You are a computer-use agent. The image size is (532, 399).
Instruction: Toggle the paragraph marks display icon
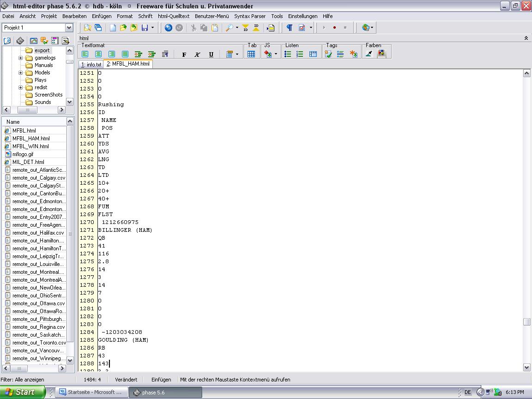coord(289,28)
